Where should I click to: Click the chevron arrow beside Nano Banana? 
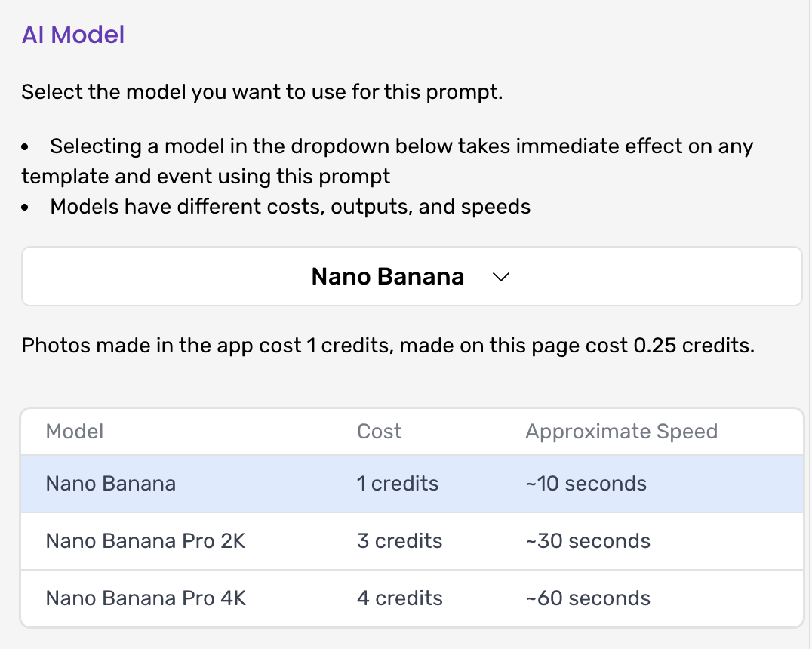pyautogui.click(x=501, y=278)
